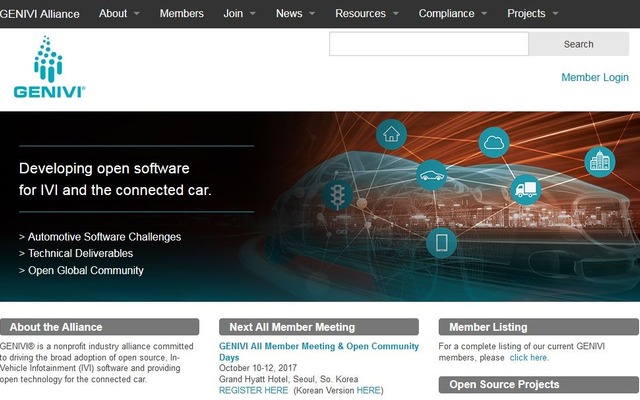Image resolution: width=640 pixels, height=400 pixels.
Task: Open the Compliance menu item
Action: point(447,13)
